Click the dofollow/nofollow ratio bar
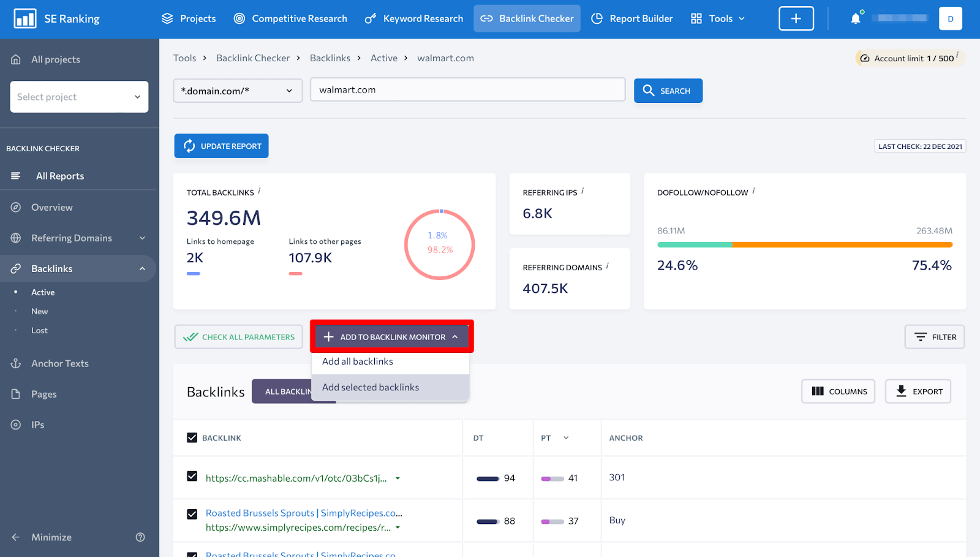Screen dimensions: 980x557 (805, 244)
